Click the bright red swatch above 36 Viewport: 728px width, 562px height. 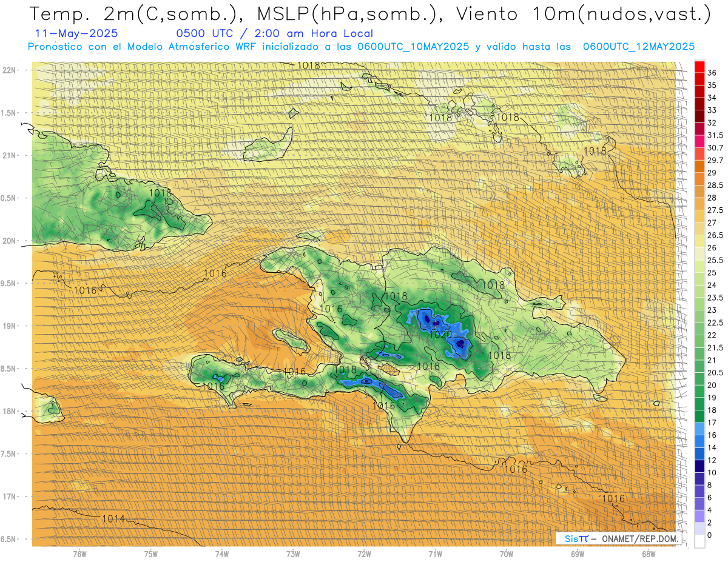699,66
